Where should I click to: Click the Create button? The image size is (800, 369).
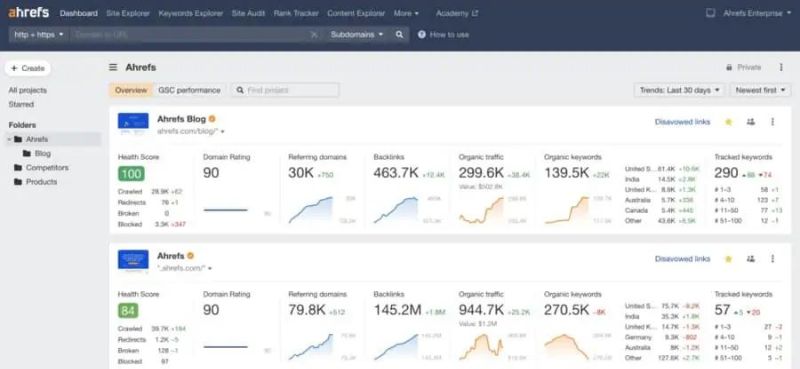28,68
